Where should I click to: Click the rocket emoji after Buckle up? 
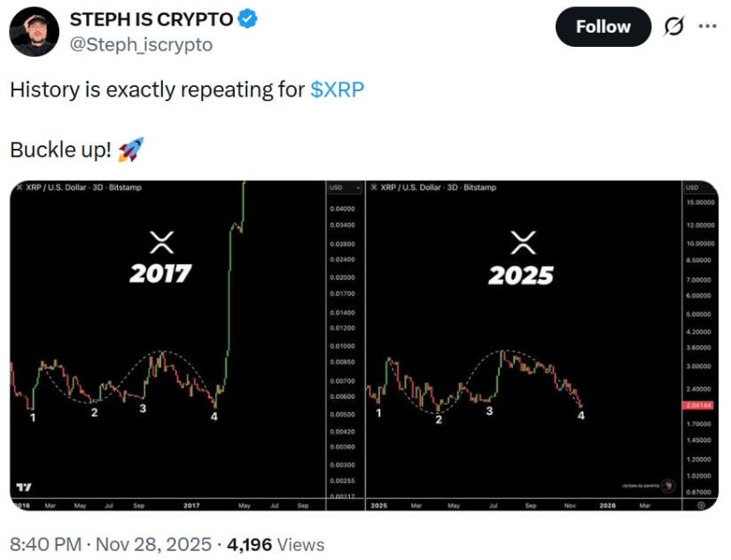131,150
